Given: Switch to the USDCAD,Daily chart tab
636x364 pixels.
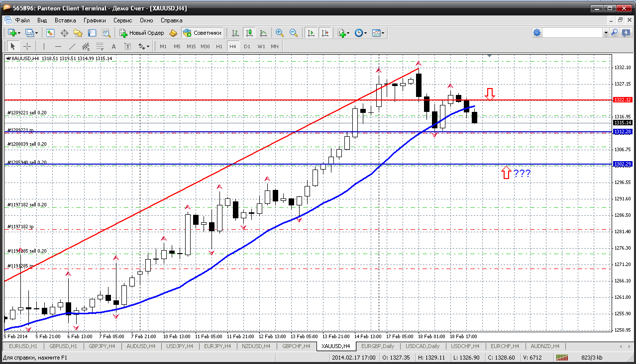Looking at the screenshot, I should point(423,346).
